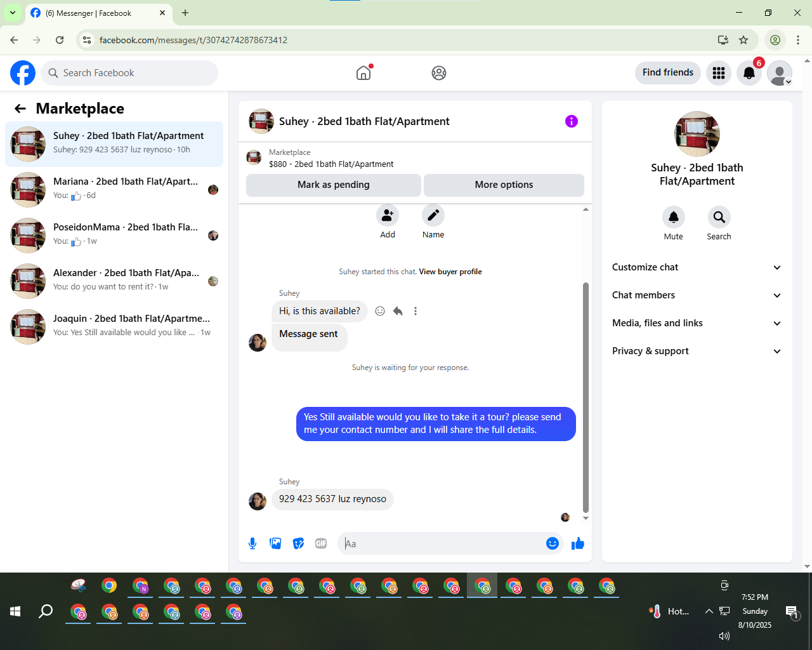Click the 'Message sent' bubble

tap(309, 336)
